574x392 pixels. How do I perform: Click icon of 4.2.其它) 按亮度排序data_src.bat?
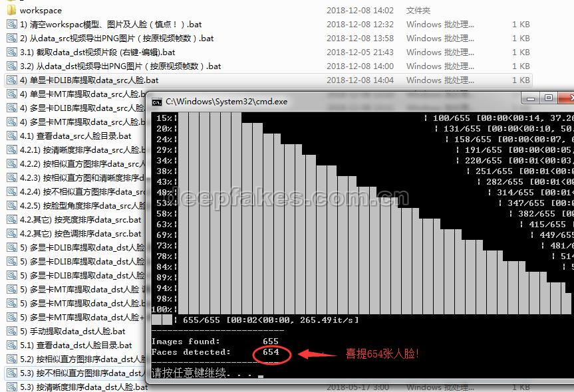[x=12, y=219]
